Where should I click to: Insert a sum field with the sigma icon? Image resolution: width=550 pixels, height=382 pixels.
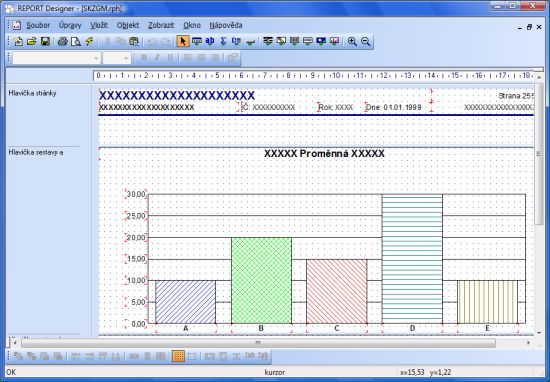click(x=223, y=41)
